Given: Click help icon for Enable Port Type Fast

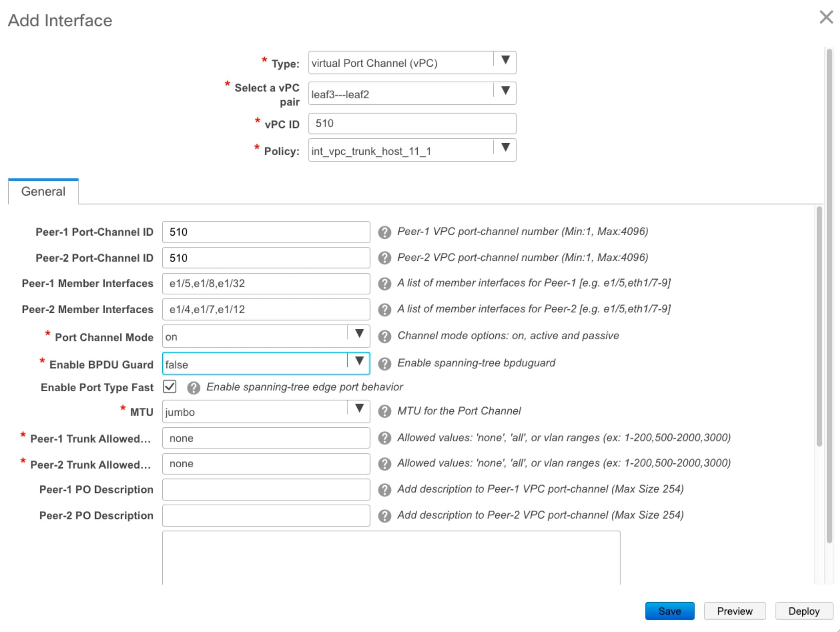Looking at the screenshot, I should (x=193, y=388).
